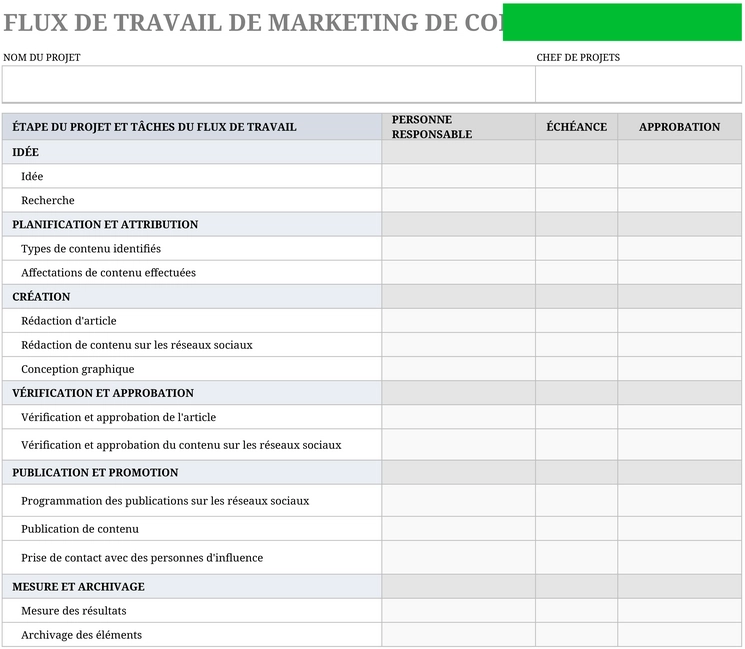Click the Personne responsable cell for Recherche

458,200
